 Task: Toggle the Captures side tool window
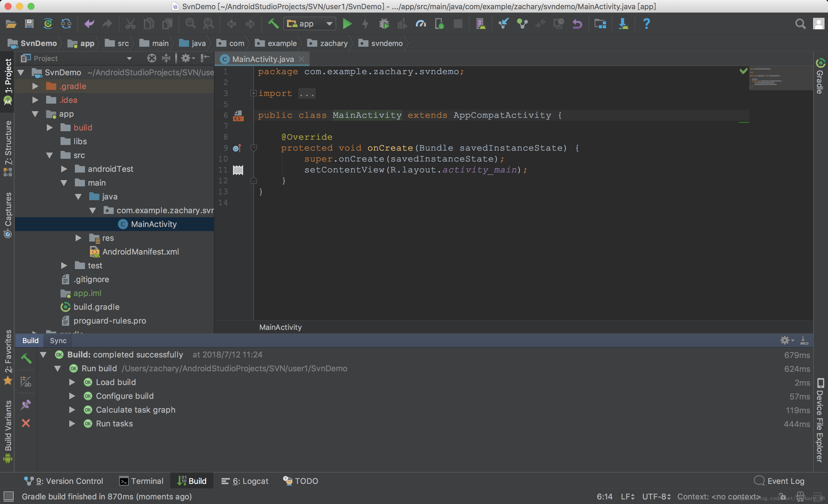point(8,215)
